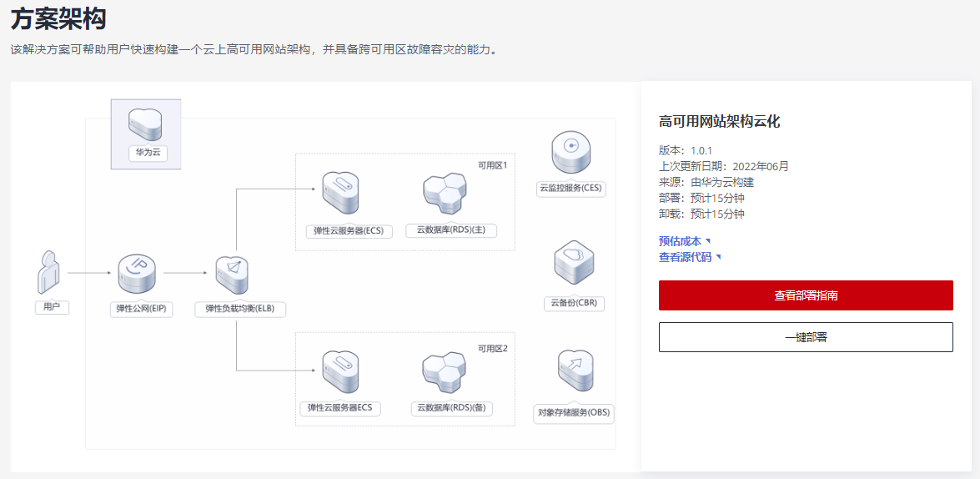Open the 预估成本 link text
This screenshot has height=479, width=980.
point(680,241)
